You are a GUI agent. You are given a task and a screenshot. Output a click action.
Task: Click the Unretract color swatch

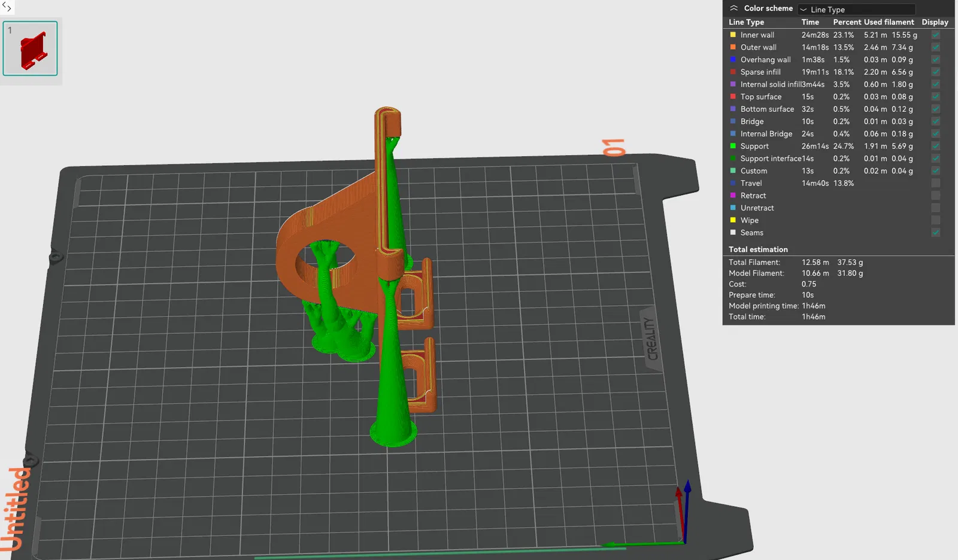[x=733, y=208]
